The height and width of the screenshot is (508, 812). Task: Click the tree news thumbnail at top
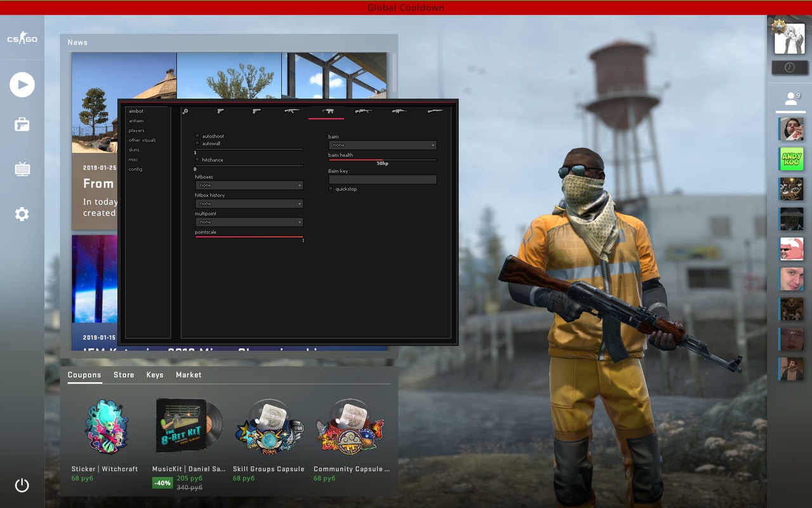point(229,76)
